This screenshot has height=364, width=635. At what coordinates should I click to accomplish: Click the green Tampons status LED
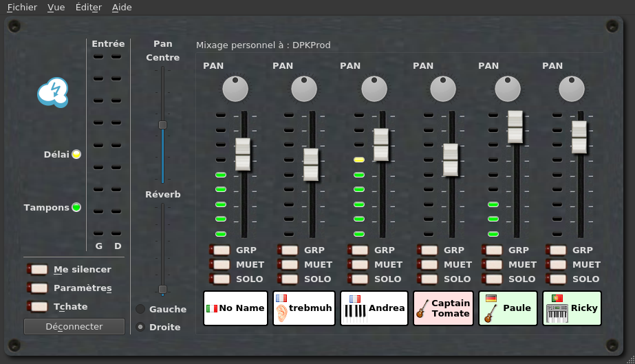[76, 207]
